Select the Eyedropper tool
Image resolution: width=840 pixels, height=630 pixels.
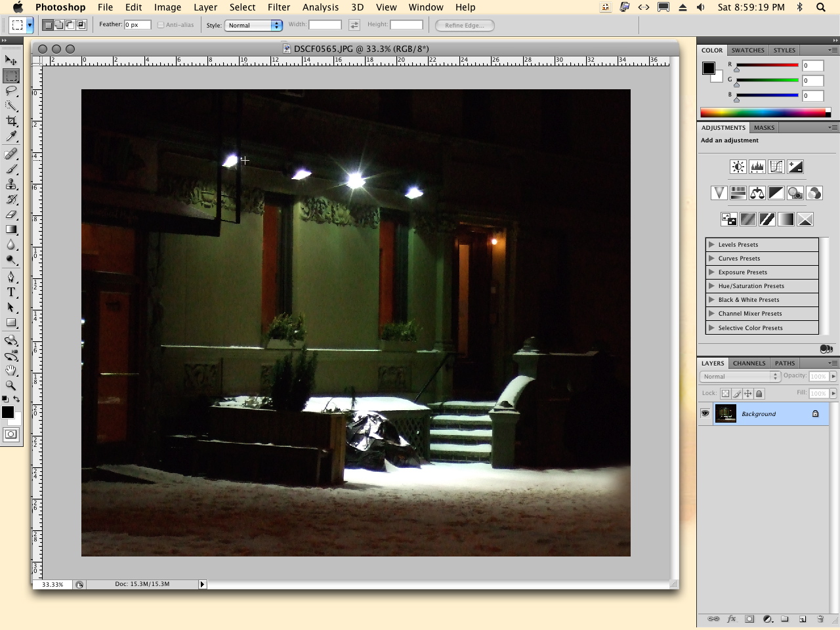[x=11, y=136]
